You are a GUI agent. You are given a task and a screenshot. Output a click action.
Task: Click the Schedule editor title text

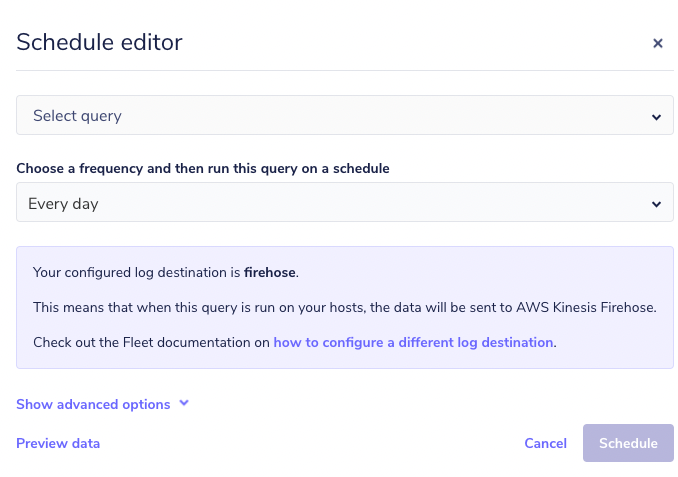[x=99, y=42]
